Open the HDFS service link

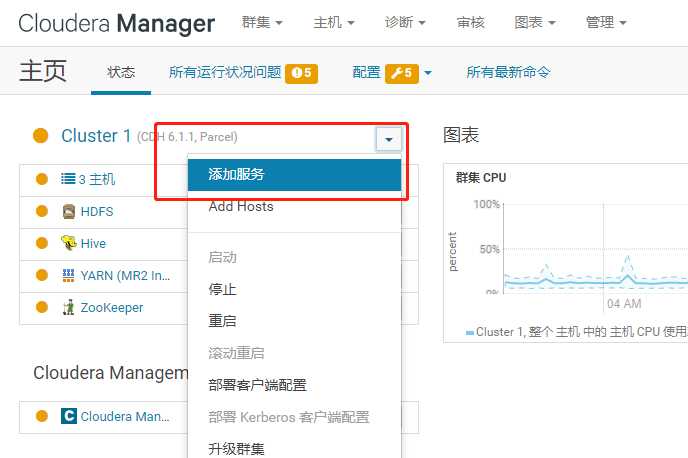(x=97, y=211)
